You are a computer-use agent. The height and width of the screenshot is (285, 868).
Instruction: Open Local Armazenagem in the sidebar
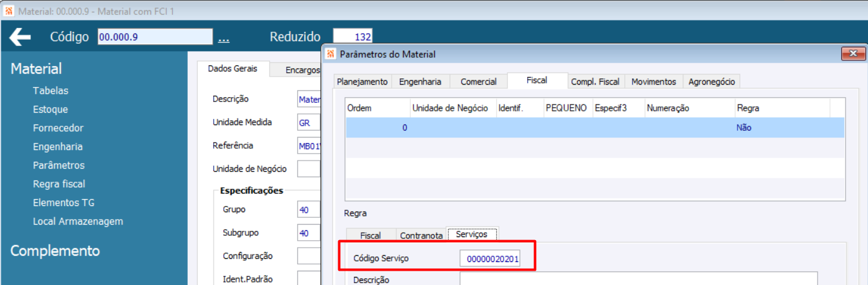coord(78,222)
